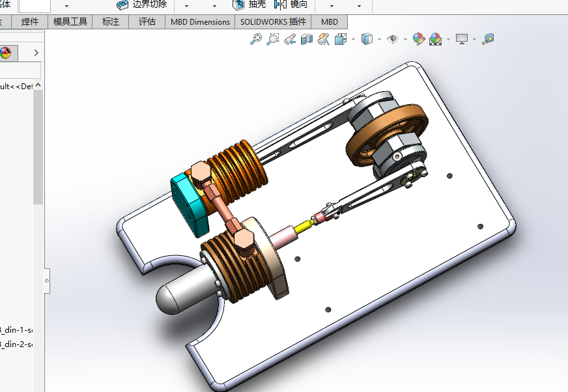Image resolution: width=568 pixels, height=392 pixels.
Task: Open the MBD Dimensions tab
Action: click(x=201, y=21)
